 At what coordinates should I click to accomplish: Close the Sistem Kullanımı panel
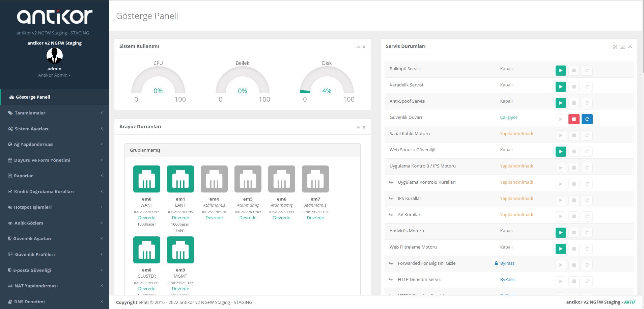point(364,47)
